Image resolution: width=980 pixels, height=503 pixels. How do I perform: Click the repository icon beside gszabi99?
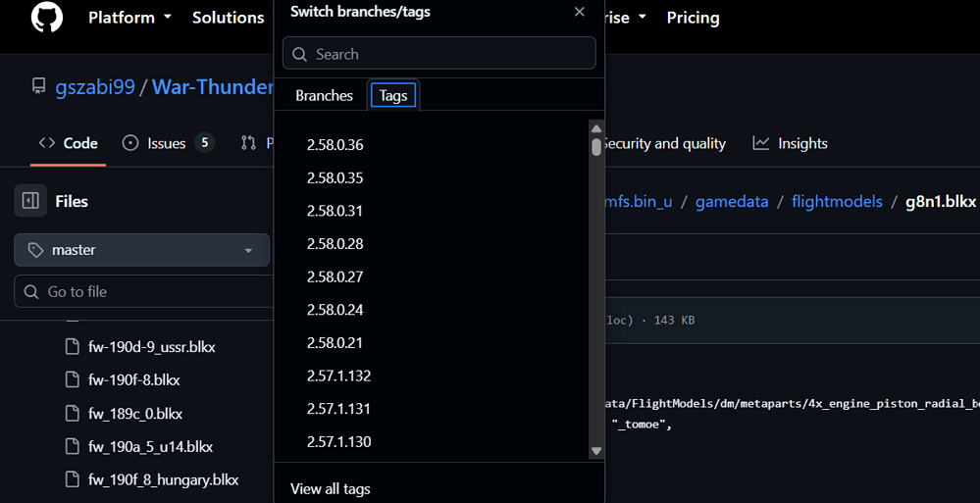pyautogui.click(x=39, y=85)
